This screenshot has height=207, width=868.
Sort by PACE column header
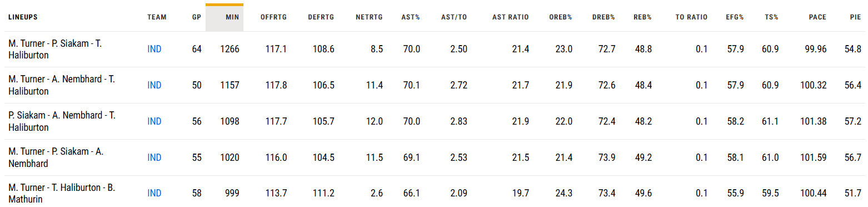pyautogui.click(x=818, y=17)
